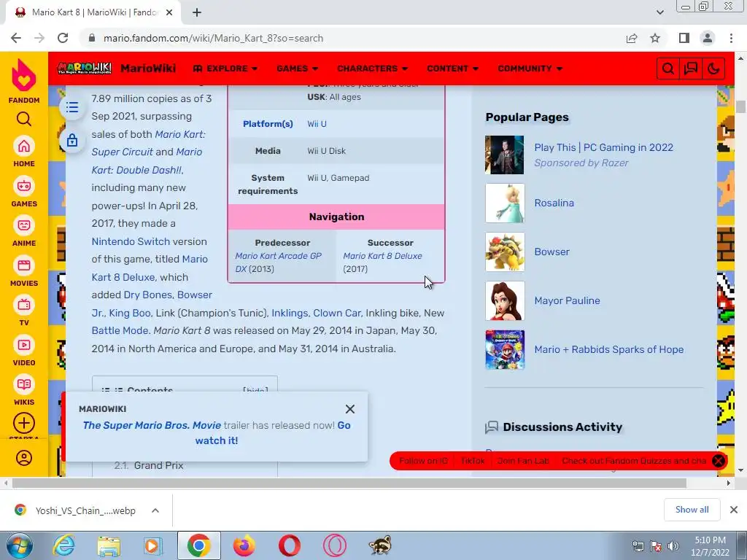Click the horizontal page scrollbar
This screenshot has height=560, width=747.
coord(349,483)
